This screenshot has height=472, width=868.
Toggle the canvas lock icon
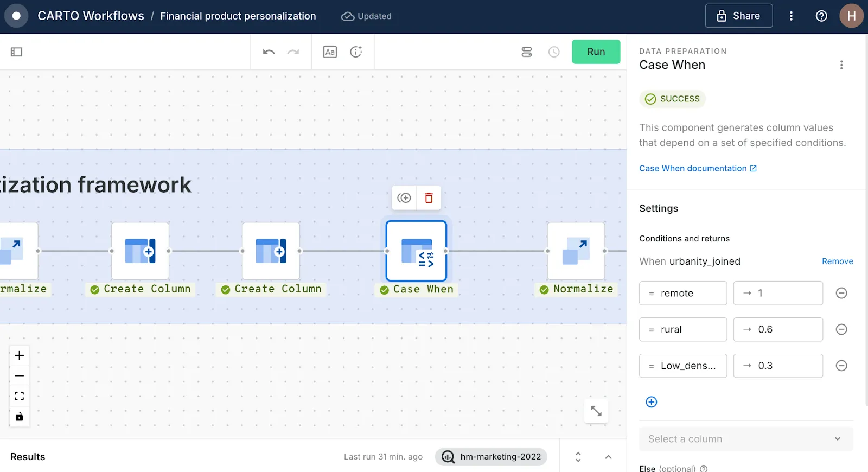[20, 417]
